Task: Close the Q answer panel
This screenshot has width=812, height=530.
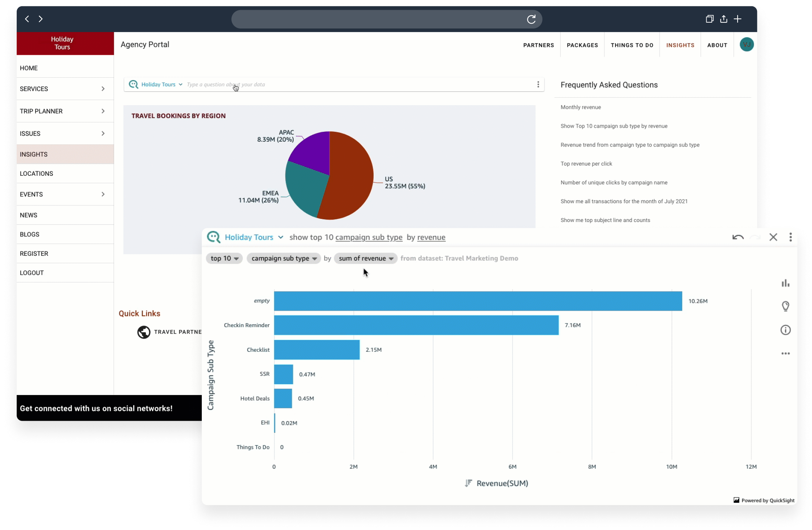Action: coord(773,237)
